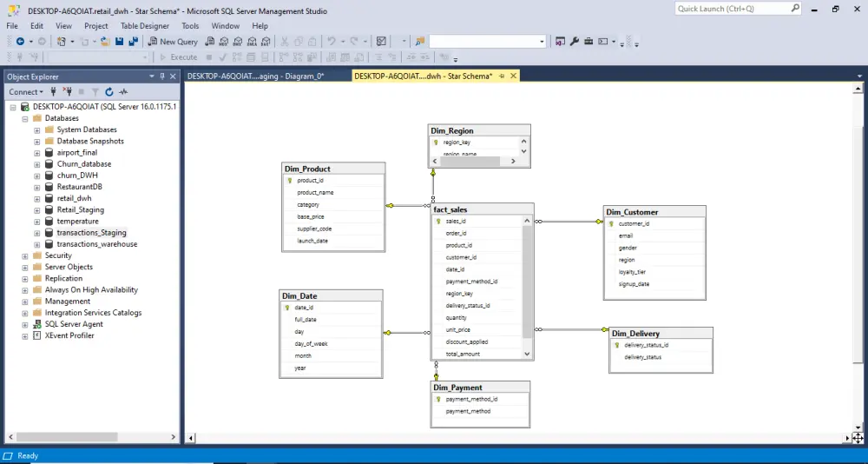Expand the SQL Server Agent node
Image resolution: width=868 pixels, height=464 pixels.
click(x=25, y=324)
